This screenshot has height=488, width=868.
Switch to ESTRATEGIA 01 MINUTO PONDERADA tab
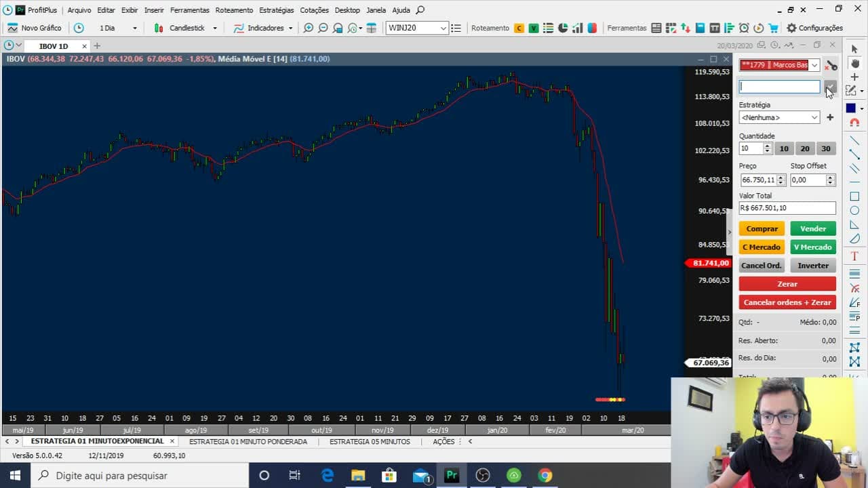tap(248, 441)
